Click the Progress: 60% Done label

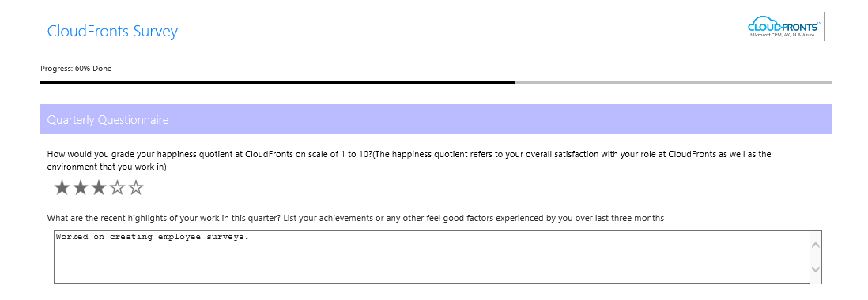[76, 69]
